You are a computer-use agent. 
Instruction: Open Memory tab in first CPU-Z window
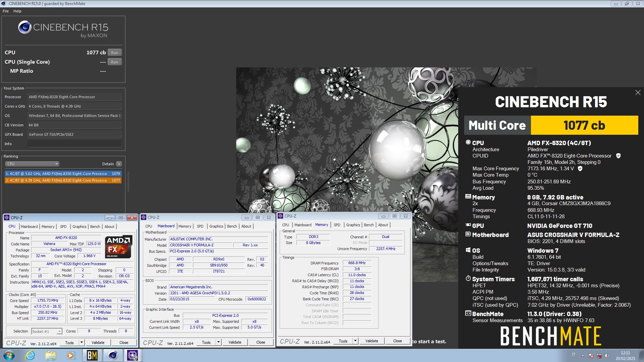[48, 227]
